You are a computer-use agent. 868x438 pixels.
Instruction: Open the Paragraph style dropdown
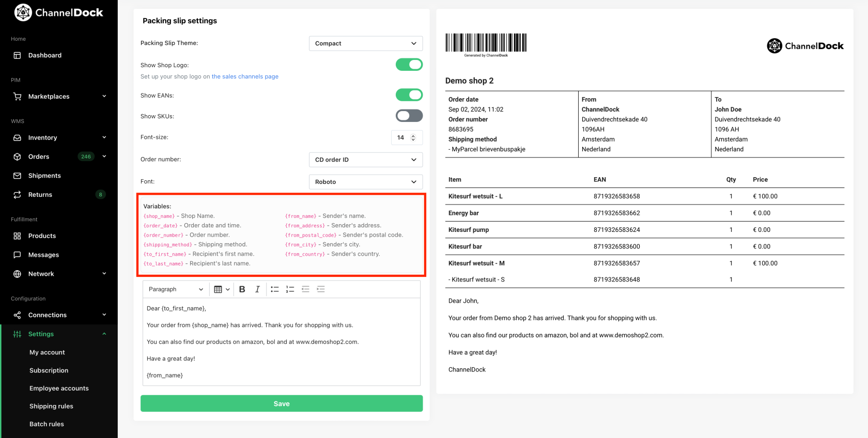click(x=176, y=289)
